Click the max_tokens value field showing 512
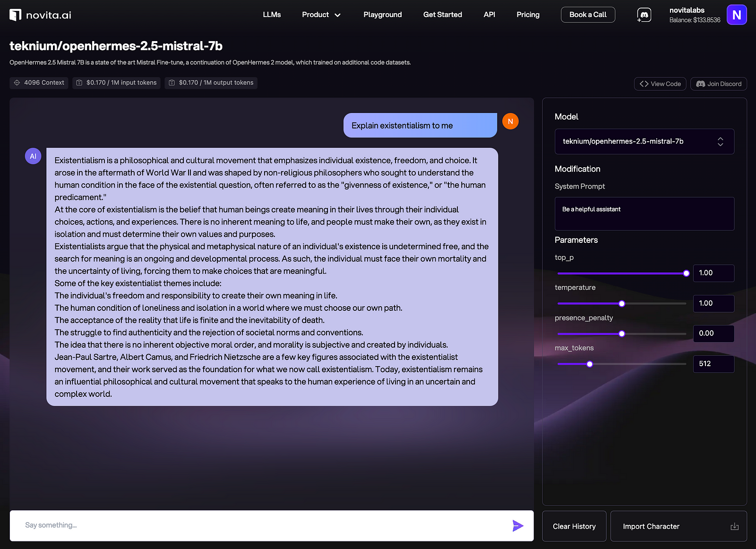 [x=713, y=364]
